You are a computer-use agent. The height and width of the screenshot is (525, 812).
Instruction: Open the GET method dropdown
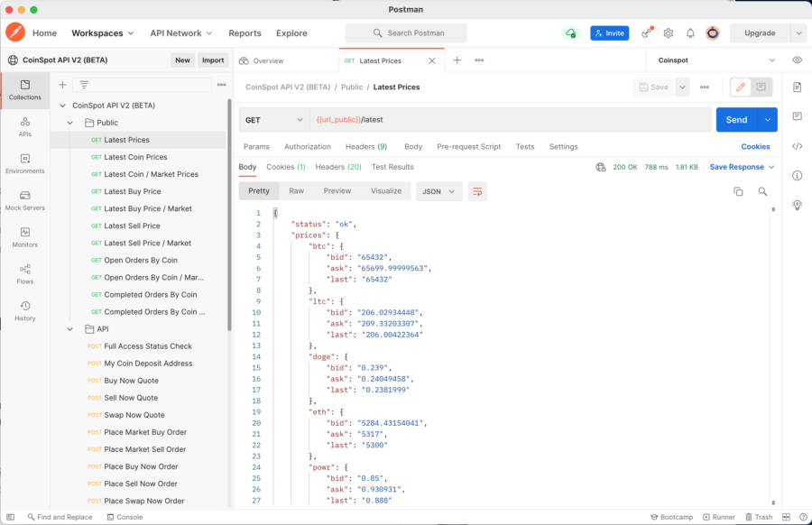274,120
